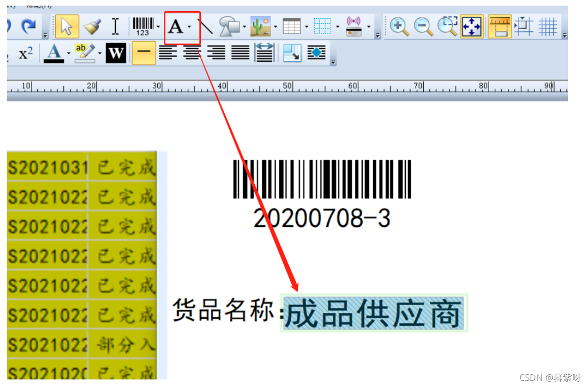This screenshot has width=588, height=386.
Task: Open the font color dropdown arrow
Action: [68, 54]
